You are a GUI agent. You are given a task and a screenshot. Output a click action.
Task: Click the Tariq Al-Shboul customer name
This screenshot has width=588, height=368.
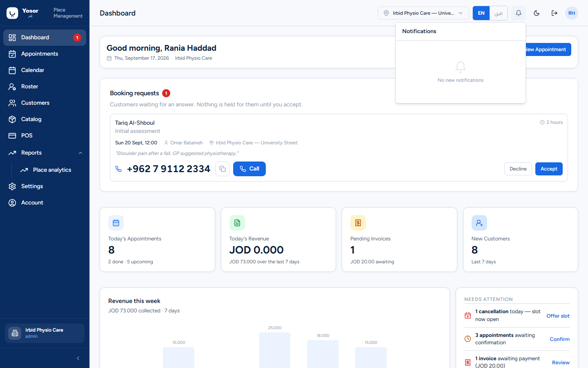[135, 123]
